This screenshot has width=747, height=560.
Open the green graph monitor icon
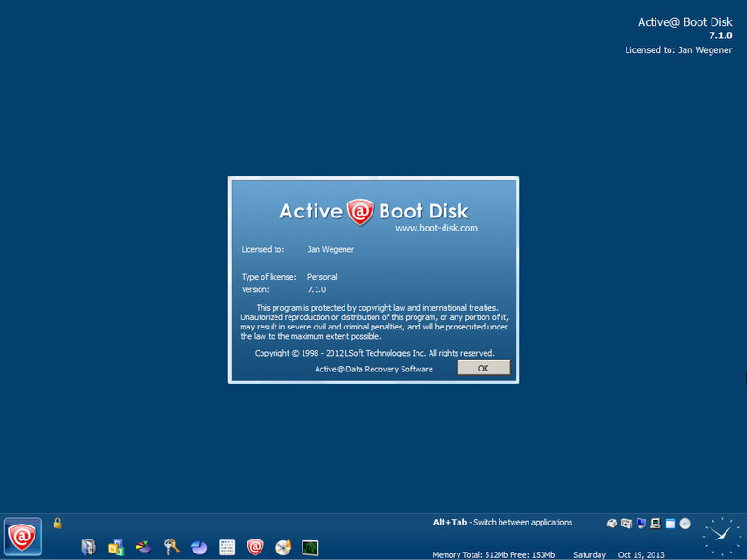(310, 548)
